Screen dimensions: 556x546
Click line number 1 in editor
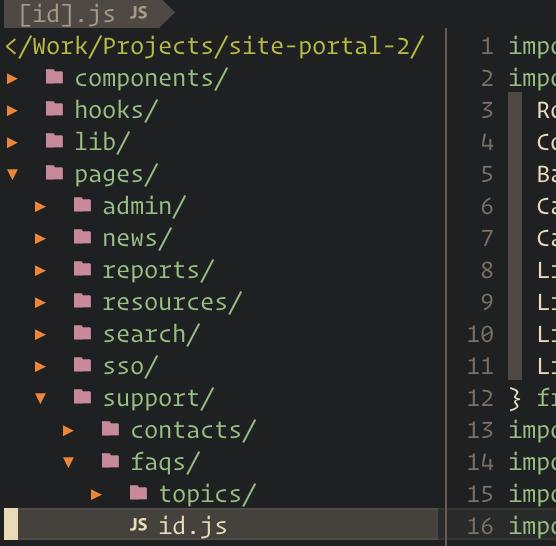tap(487, 46)
